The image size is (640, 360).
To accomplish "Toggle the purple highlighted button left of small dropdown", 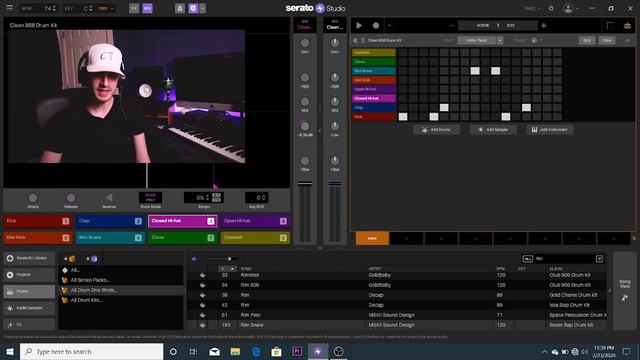I will point(193,8).
